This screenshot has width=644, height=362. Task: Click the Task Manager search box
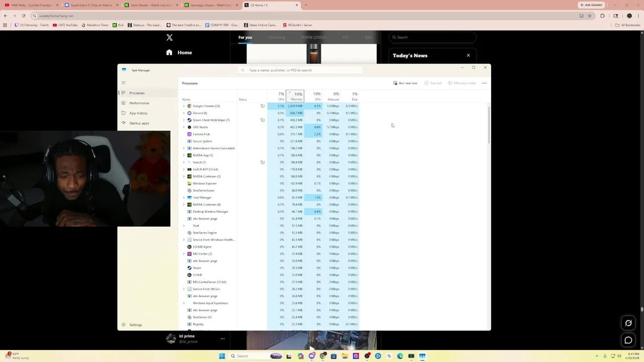click(x=301, y=70)
